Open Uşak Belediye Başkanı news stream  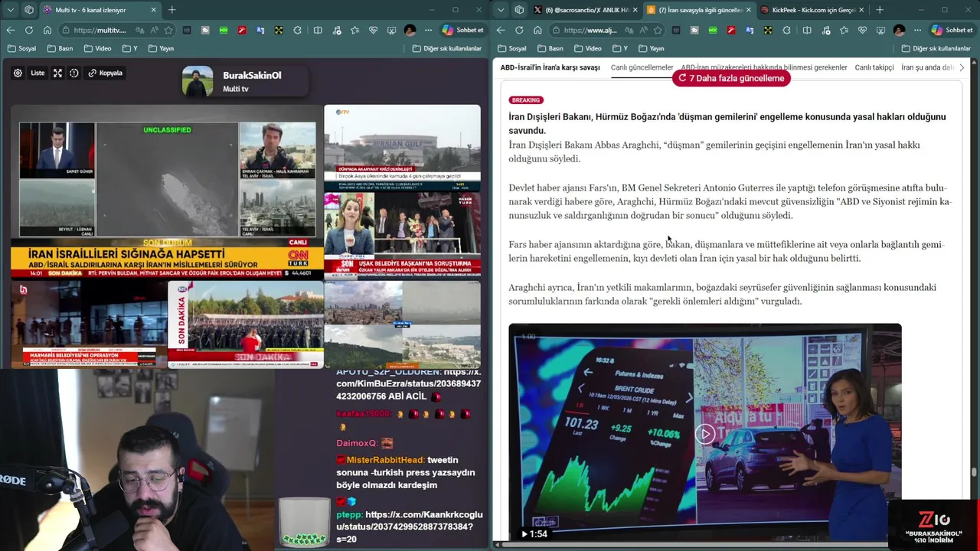[402, 234]
